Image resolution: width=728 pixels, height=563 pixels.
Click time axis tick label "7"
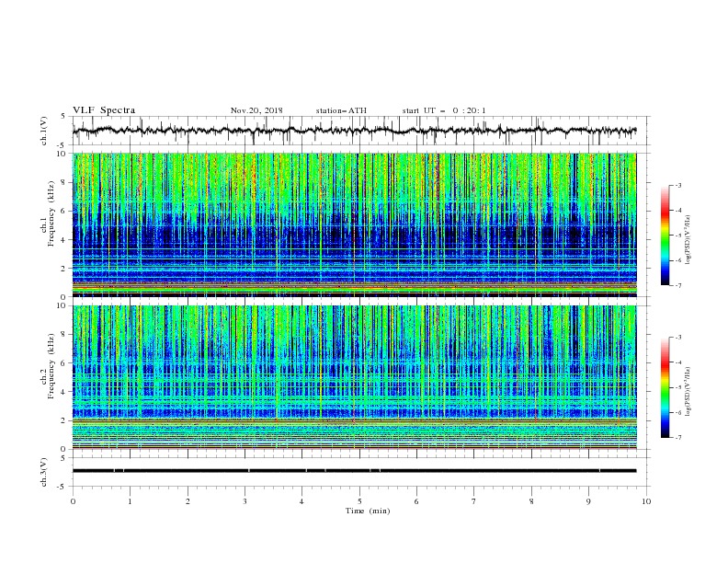click(474, 501)
